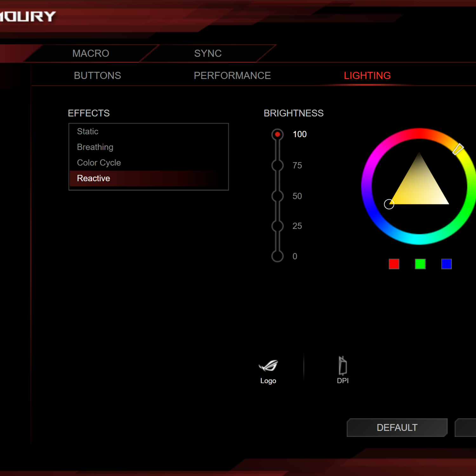Image resolution: width=476 pixels, height=476 pixels.
Task: Open the MACRO tab
Action: [91, 53]
